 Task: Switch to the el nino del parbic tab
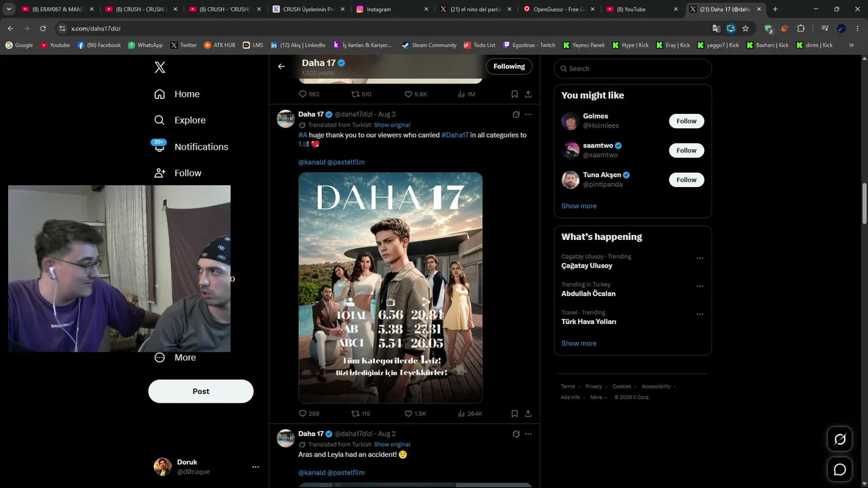pyautogui.click(x=476, y=9)
